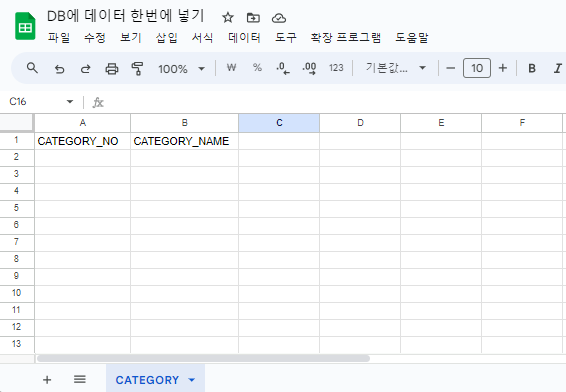The width and height of the screenshot is (566, 392).
Task: Select row 1 header
Action: pos(17,140)
